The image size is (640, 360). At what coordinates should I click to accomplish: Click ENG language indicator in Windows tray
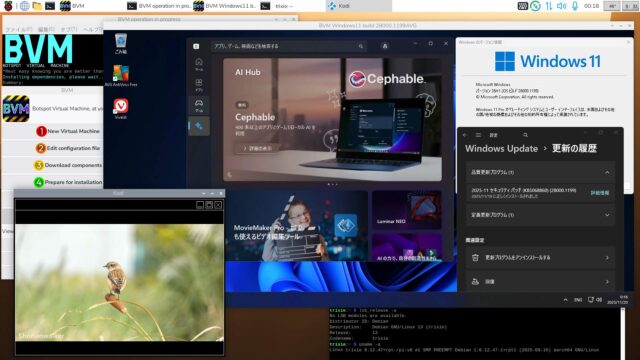578,300
